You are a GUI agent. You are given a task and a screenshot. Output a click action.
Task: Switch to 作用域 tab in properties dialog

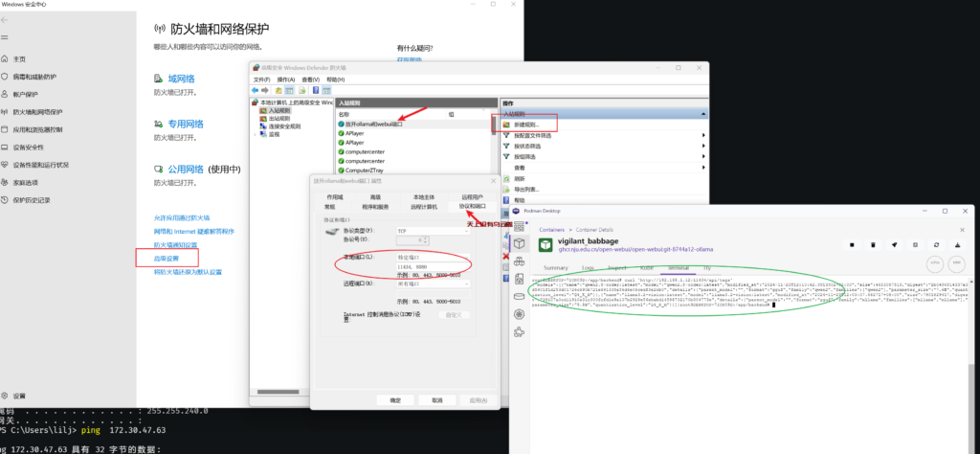(x=334, y=197)
